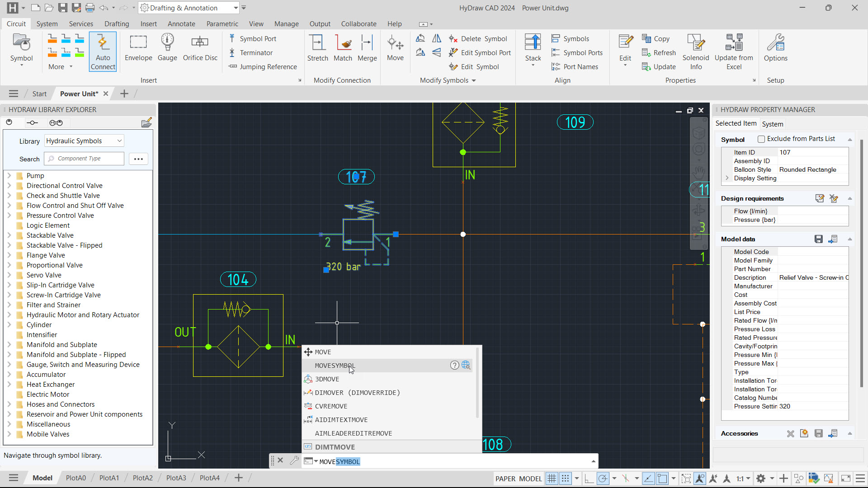This screenshot has height=488, width=868.
Task: Expand the Cylinder folder
Action: [9, 324]
